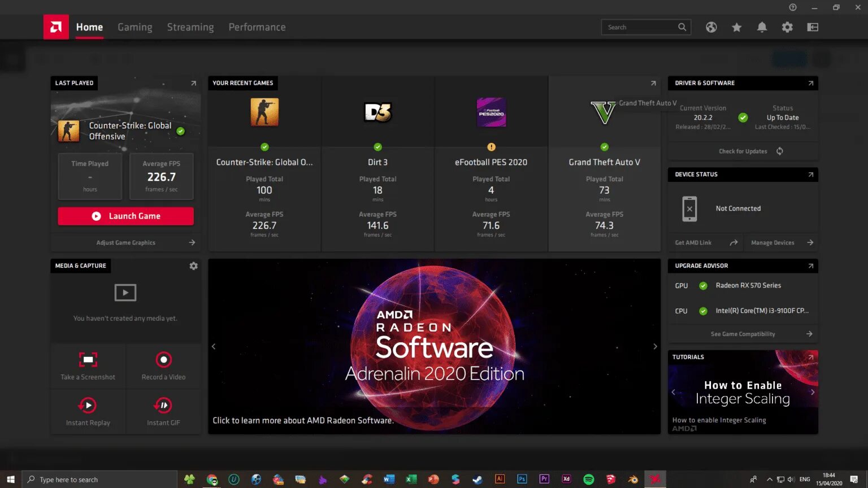
Task: Expand Your Recent Games panel arrow
Action: 653,84
